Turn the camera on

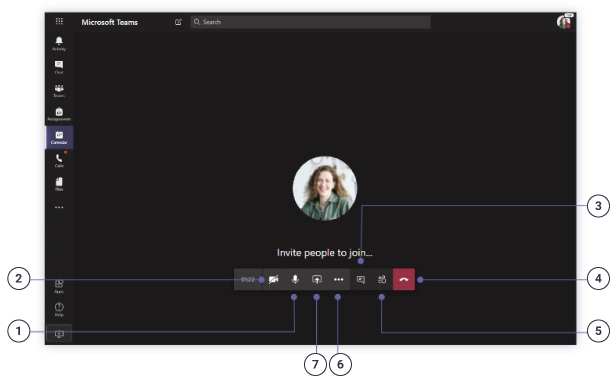click(x=273, y=279)
